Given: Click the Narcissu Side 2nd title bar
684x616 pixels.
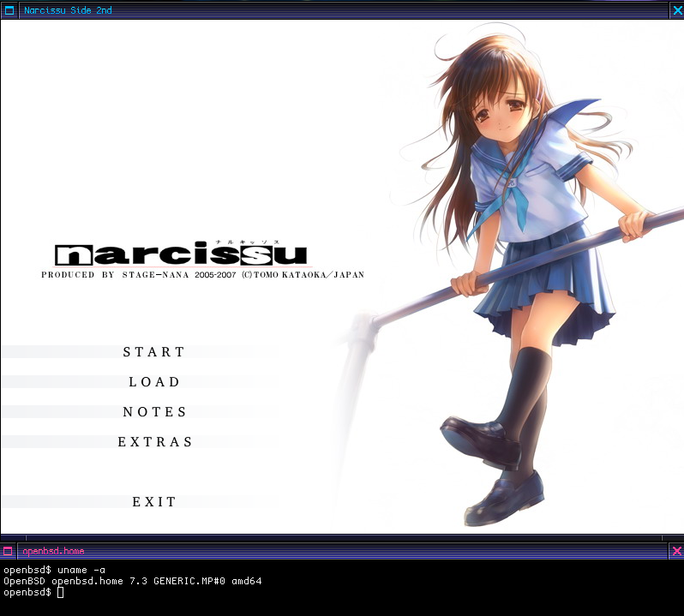Looking at the screenshot, I should [x=343, y=11].
